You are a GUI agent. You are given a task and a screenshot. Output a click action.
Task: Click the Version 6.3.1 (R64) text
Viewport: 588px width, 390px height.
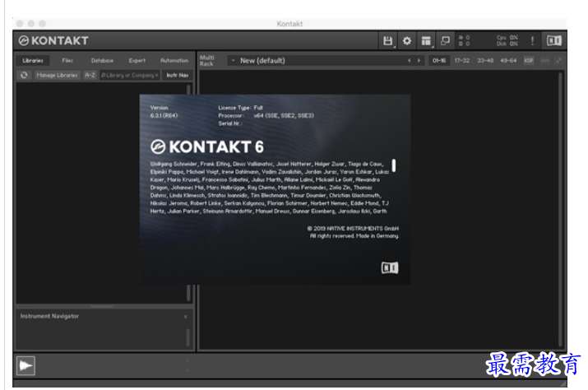(164, 111)
